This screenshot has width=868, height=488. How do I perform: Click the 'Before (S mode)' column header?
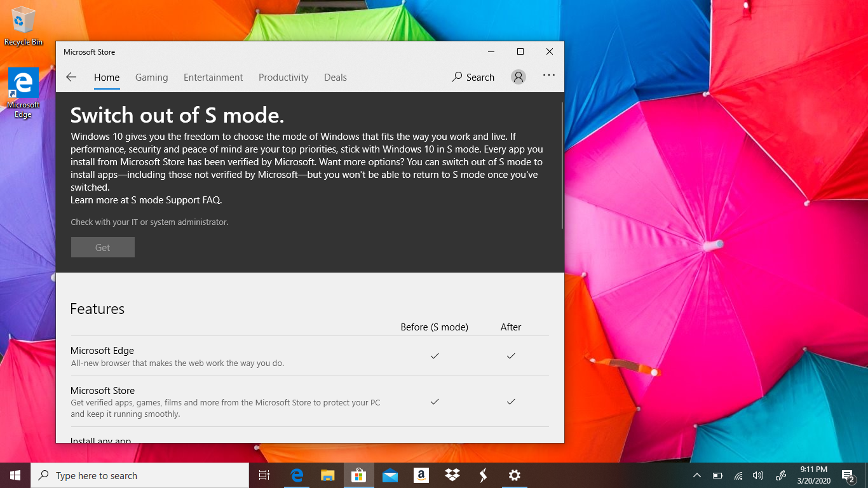click(x=435, y=327)
